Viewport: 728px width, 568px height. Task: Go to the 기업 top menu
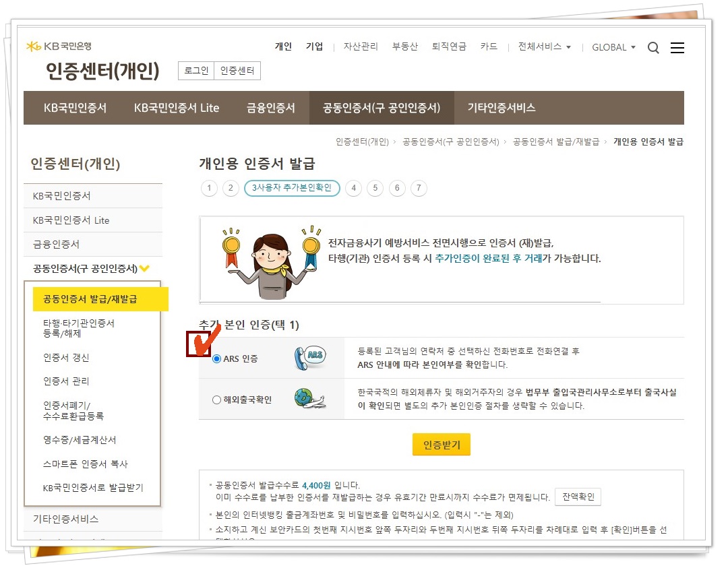tap(314, 46)
